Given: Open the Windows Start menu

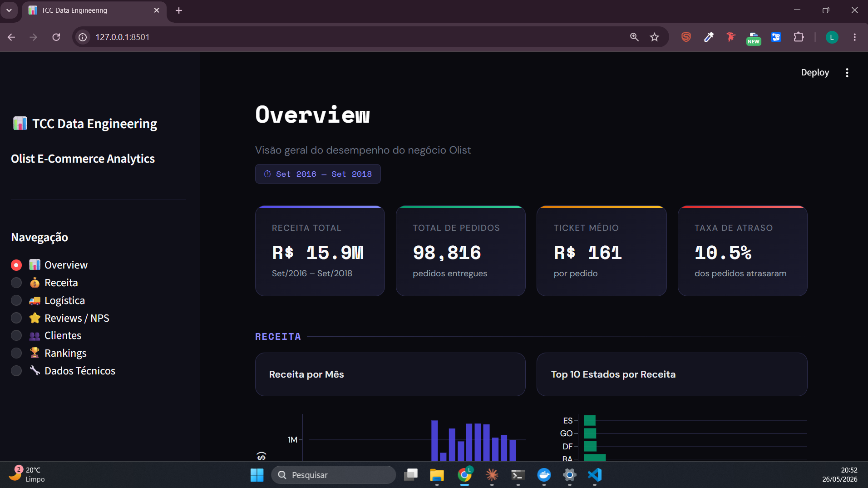Looking at the screenshot, I should [257, 475].
